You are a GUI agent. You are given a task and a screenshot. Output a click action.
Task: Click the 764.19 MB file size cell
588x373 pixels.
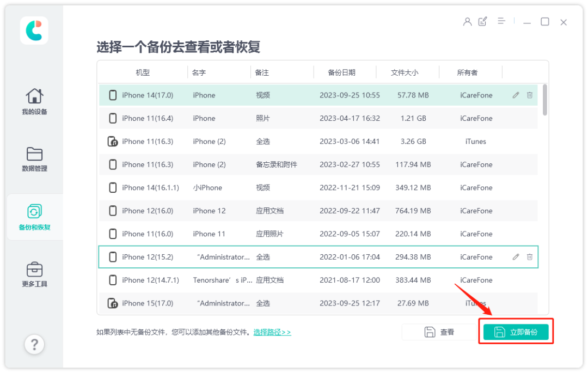coord(413,211)
